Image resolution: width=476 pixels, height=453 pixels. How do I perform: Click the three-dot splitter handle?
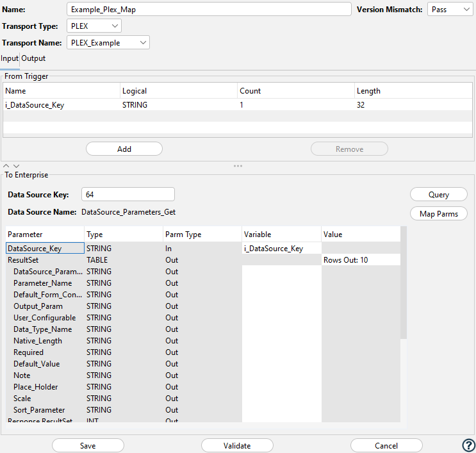coord(238,166)
